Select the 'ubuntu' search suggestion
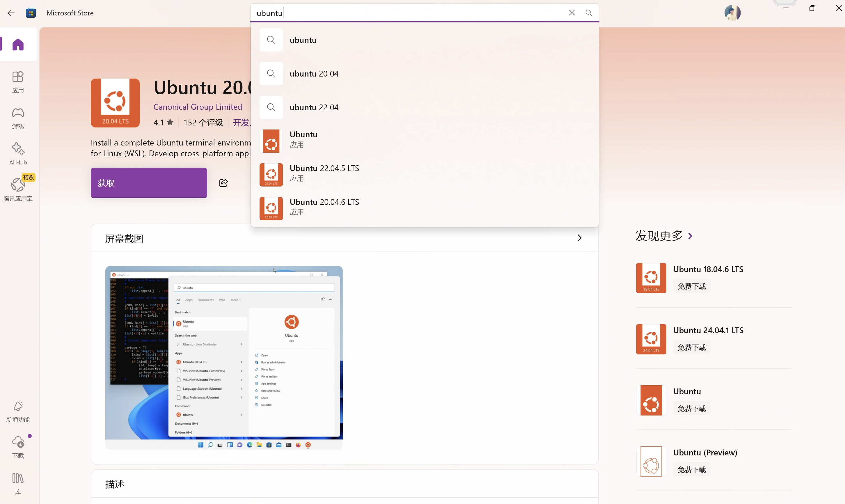 pos(425,40)
